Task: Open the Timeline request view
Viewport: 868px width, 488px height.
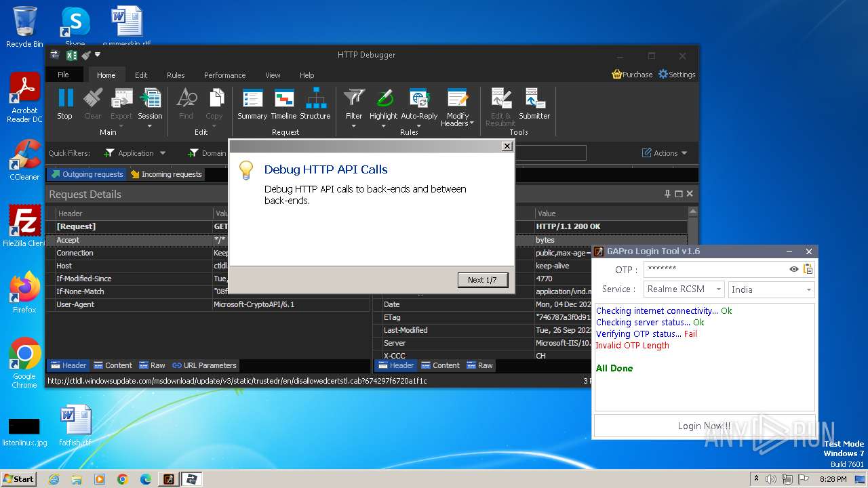Action: (x=283, y=104)
